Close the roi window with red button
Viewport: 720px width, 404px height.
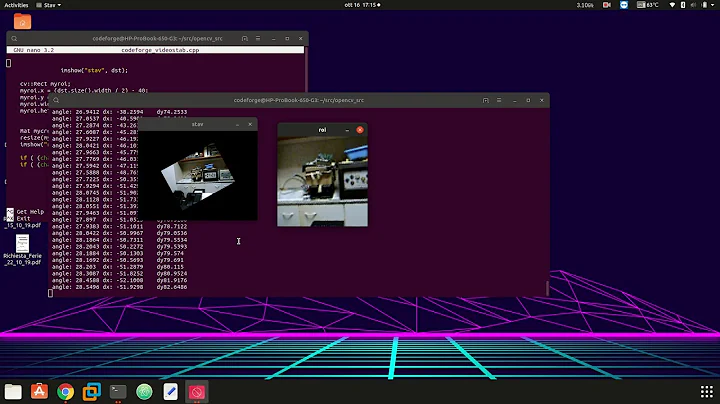coord(360,130)
